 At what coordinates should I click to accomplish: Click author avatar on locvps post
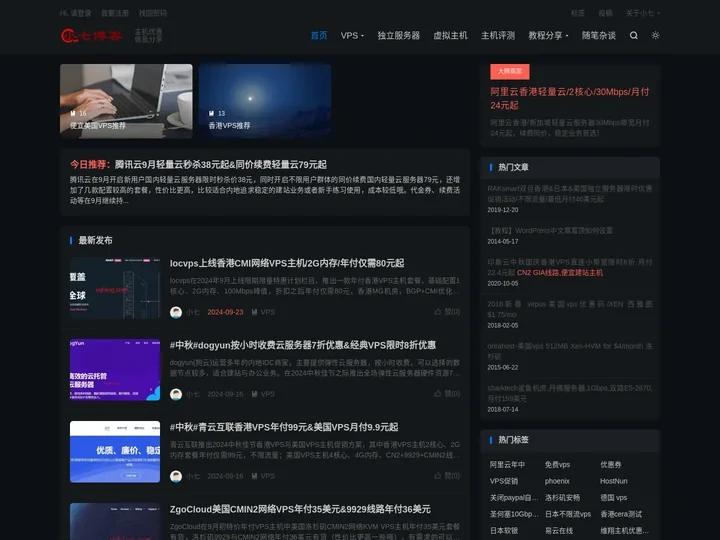point(176,312)
